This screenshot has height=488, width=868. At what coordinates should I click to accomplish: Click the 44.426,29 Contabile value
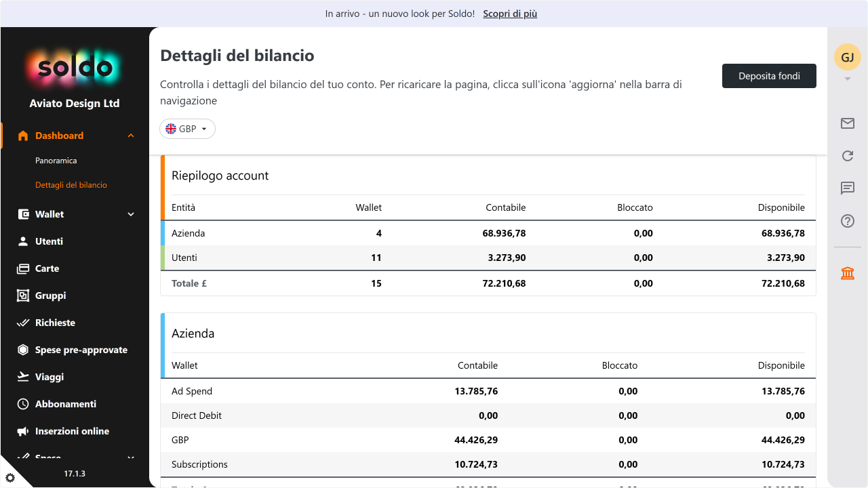(476, 440)
